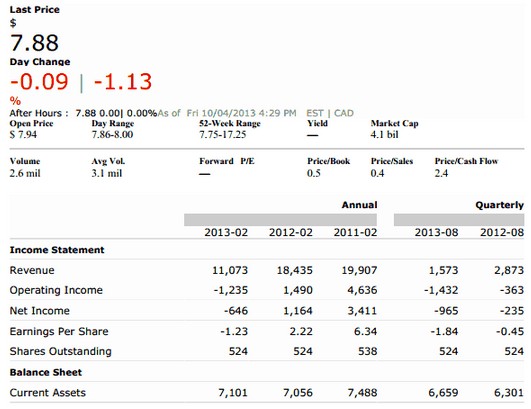The width and height of the screenshot is (531, 409).
Task: Click the red -1.13 percent change value
Action: click(123, 82)
